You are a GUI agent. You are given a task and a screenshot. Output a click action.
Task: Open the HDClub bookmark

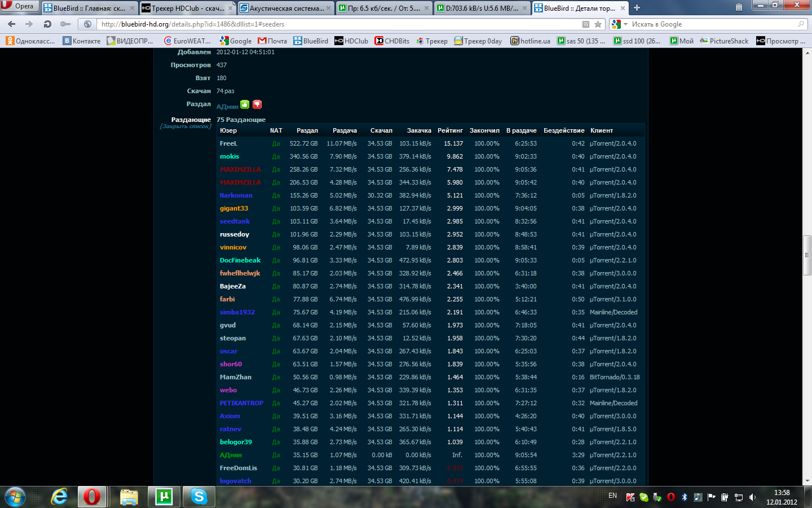[x=351, y=41]
